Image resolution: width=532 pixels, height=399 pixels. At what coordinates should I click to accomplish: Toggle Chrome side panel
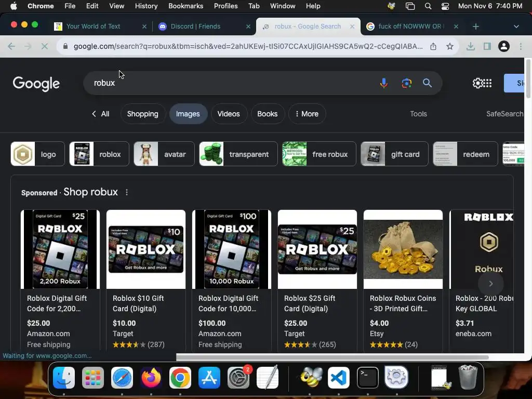coord(487,46)
